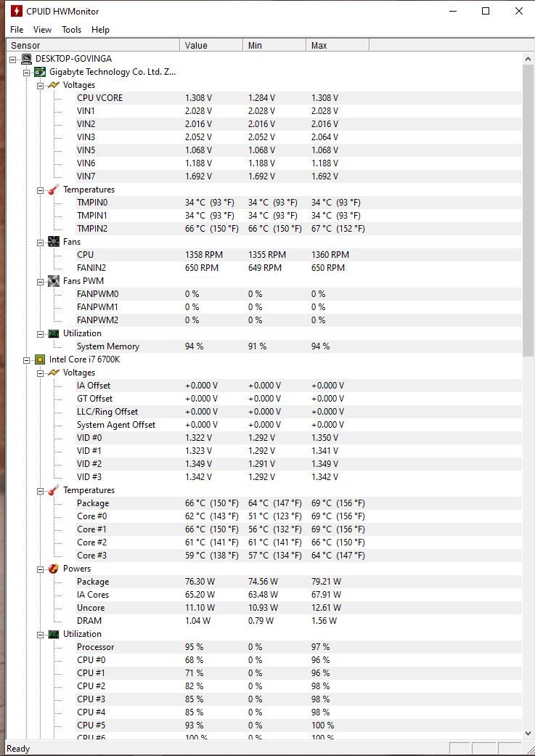Image resolution: width=535 pixels, height=756 pixels.
Task: Collapse the Gigabyte Technology motherboard node
Action: tap(27, 72)
